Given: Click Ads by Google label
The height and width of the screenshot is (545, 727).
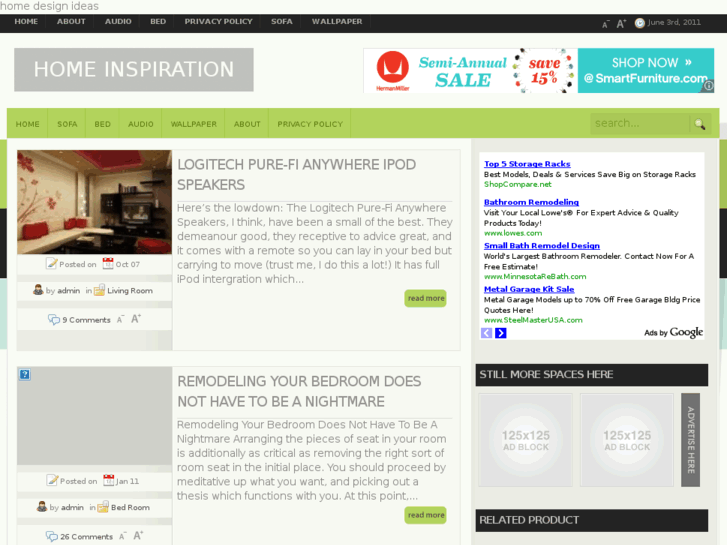Looking at the screenshot, I should [673, 332].
